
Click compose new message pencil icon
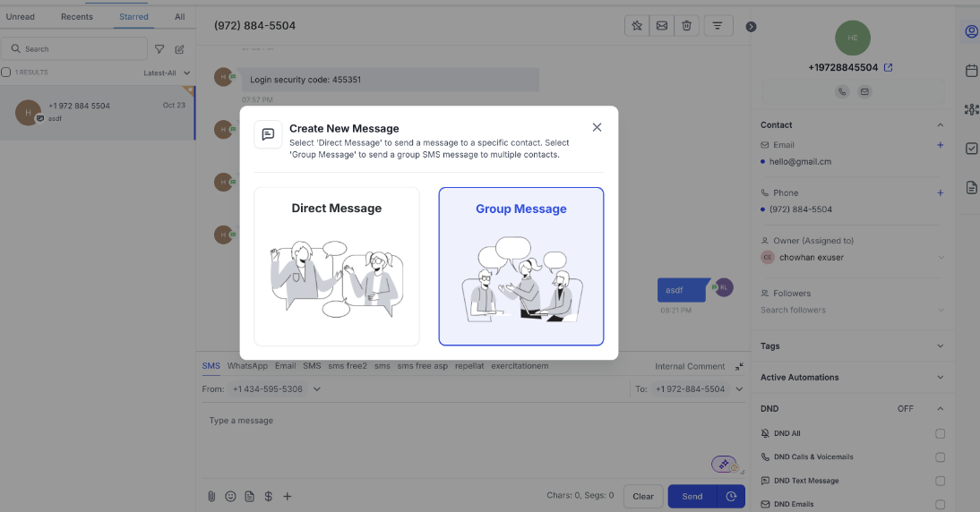click(x=179, y=48)
